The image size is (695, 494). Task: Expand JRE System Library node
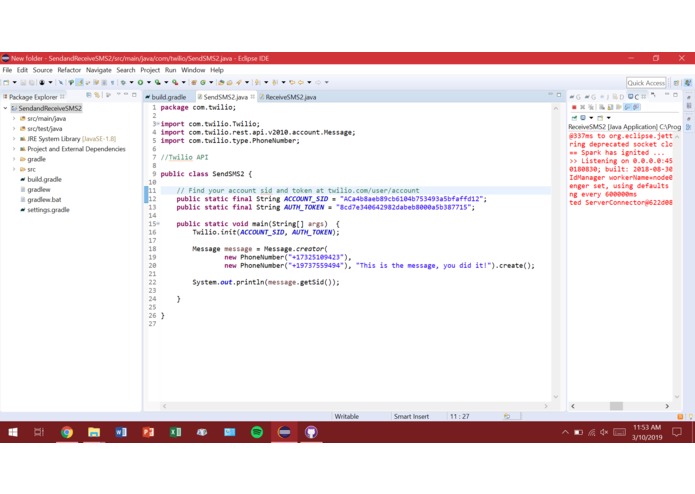(x=14, y=139)
